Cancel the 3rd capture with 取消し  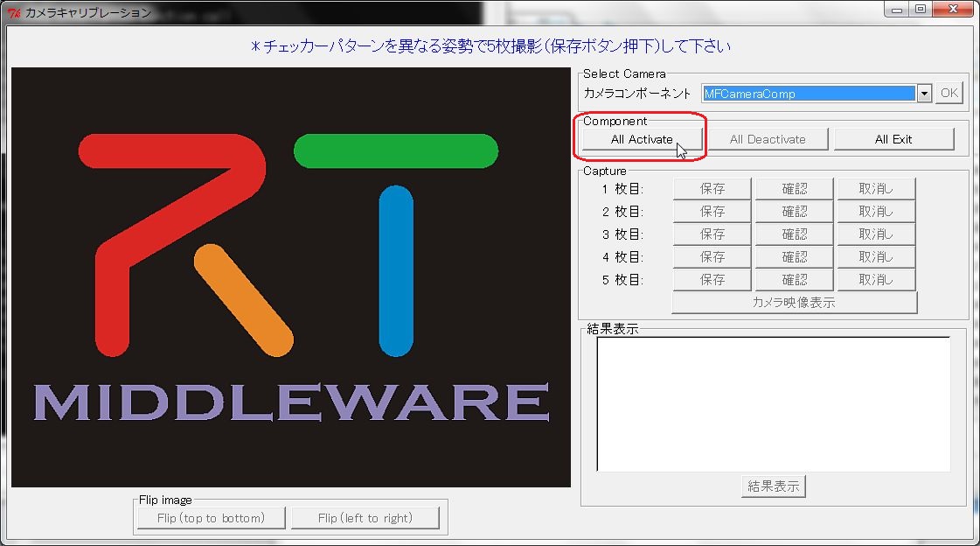pos(876,234)
